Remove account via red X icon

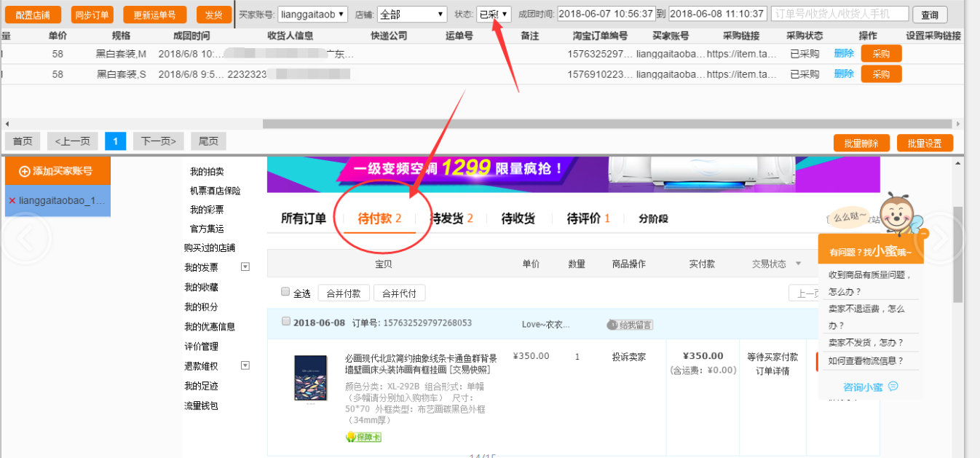point(12,200)
